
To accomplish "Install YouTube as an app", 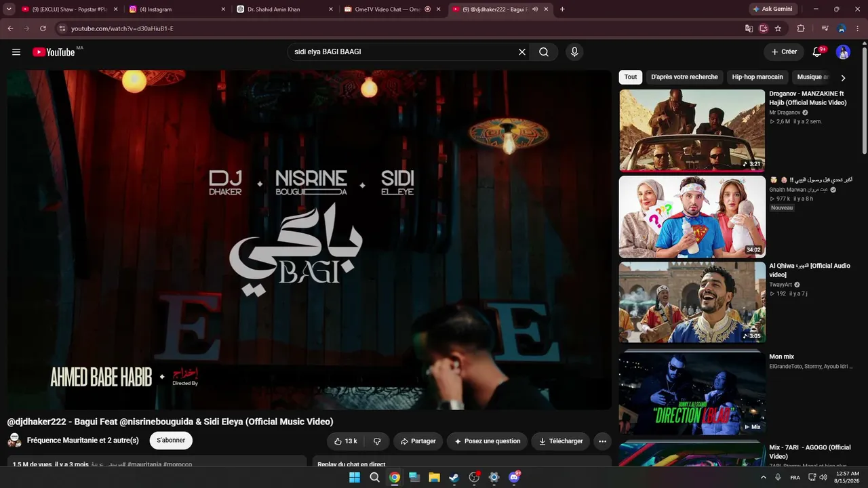I will tap(764, 28).
